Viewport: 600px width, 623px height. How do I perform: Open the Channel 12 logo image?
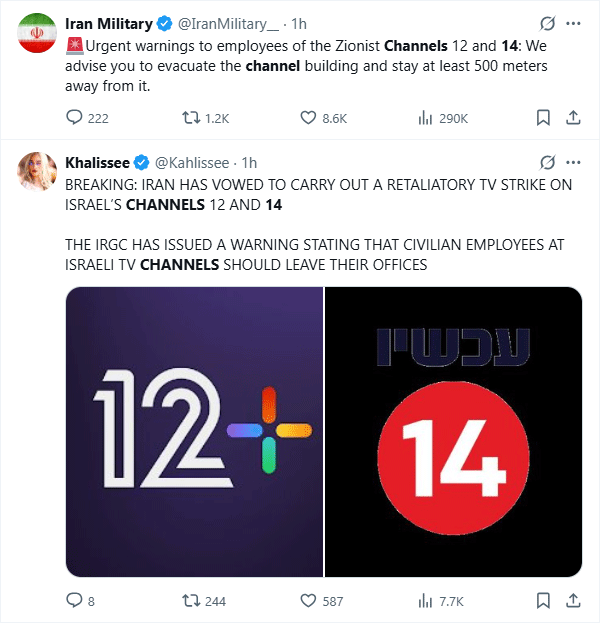(194, 431)
